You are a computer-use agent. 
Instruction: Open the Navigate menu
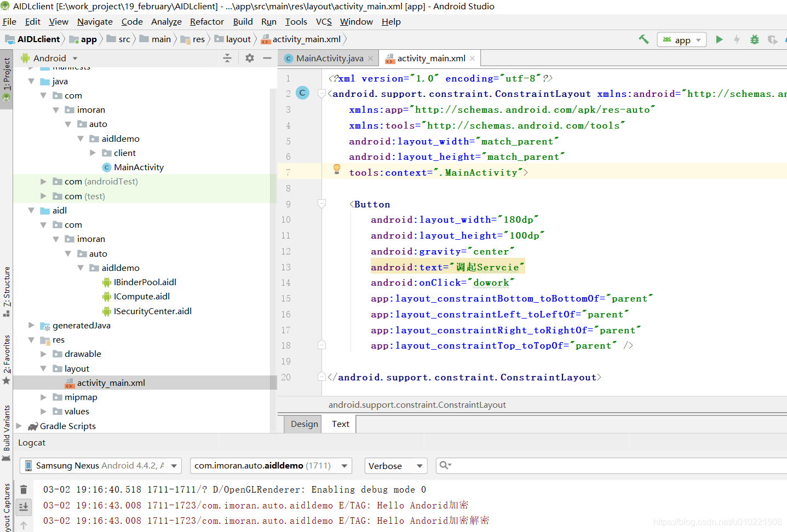coord(95,21)
